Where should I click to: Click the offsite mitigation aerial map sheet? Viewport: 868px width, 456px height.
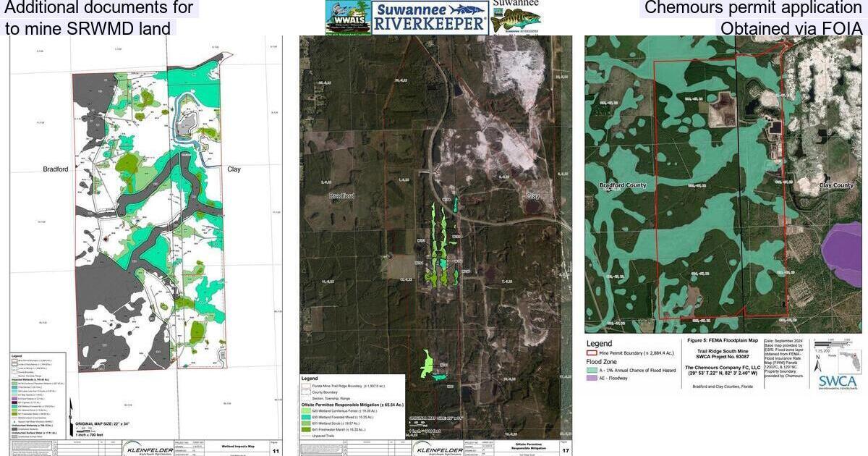435,246
